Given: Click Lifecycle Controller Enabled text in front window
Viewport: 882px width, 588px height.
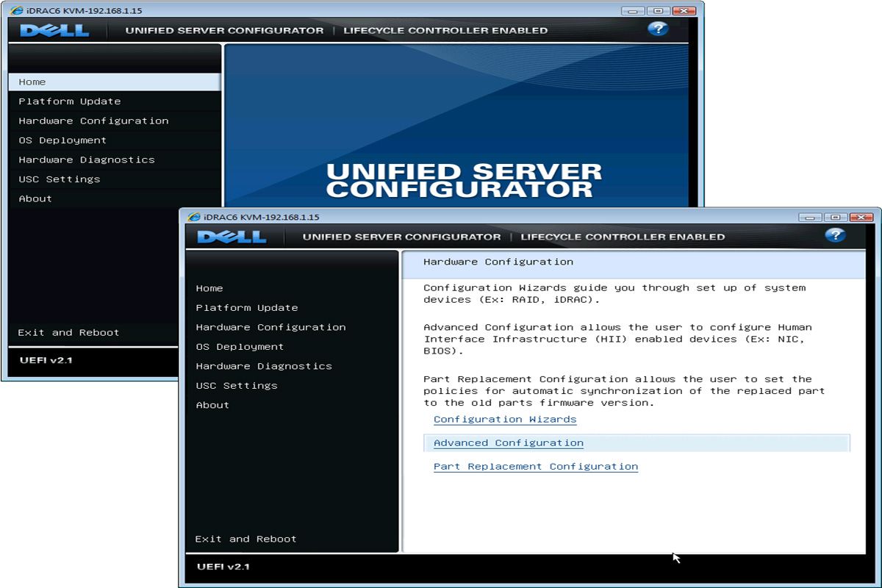Looking at the screenshot, I should tap(623, 237).
